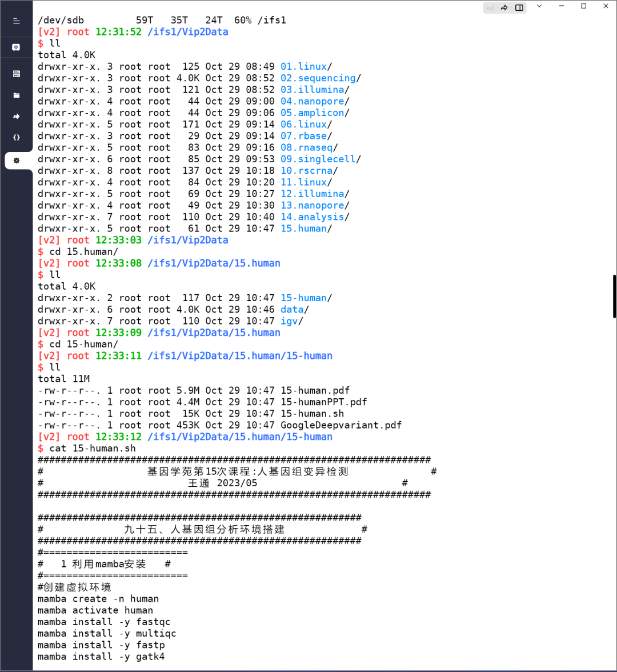This screenshot has width=617, height=672.
Task: Click the 04.nanopore/ directory entry
Action: [315, 101]
